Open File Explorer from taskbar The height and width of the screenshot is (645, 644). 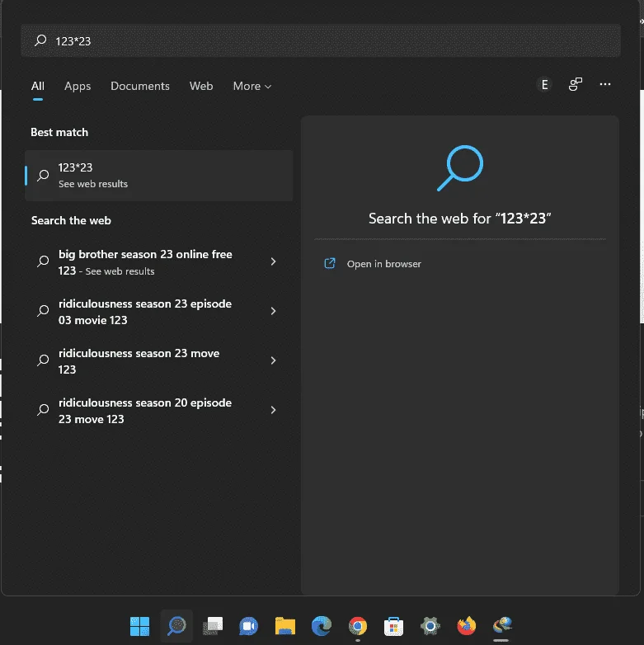pyautogui.click(x=285, y=626)
